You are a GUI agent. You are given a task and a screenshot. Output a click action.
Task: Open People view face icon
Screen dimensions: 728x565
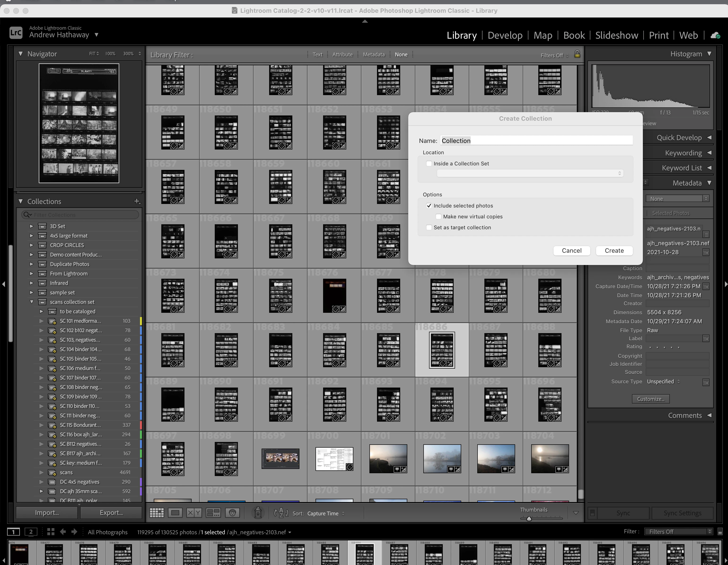coord(232,513)
